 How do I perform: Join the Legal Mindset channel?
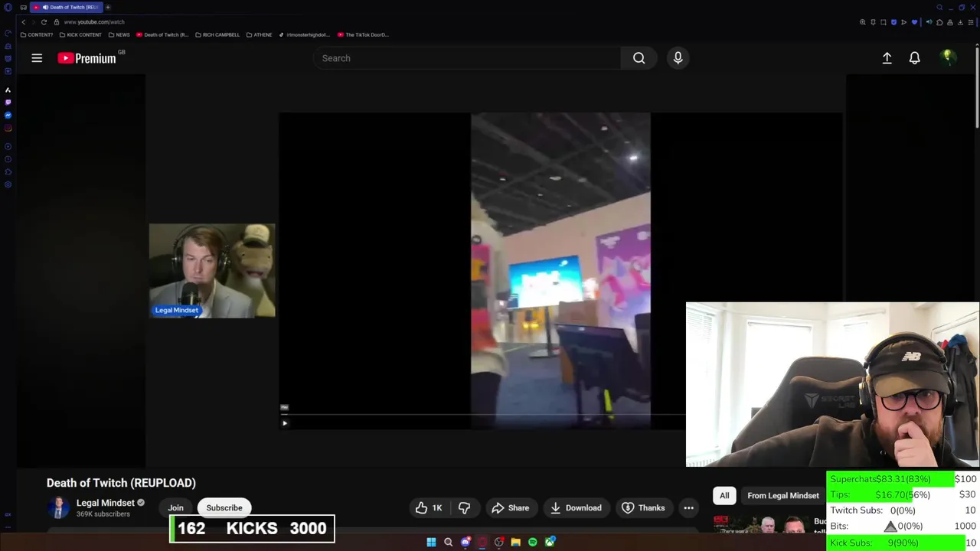click(175, 508)
